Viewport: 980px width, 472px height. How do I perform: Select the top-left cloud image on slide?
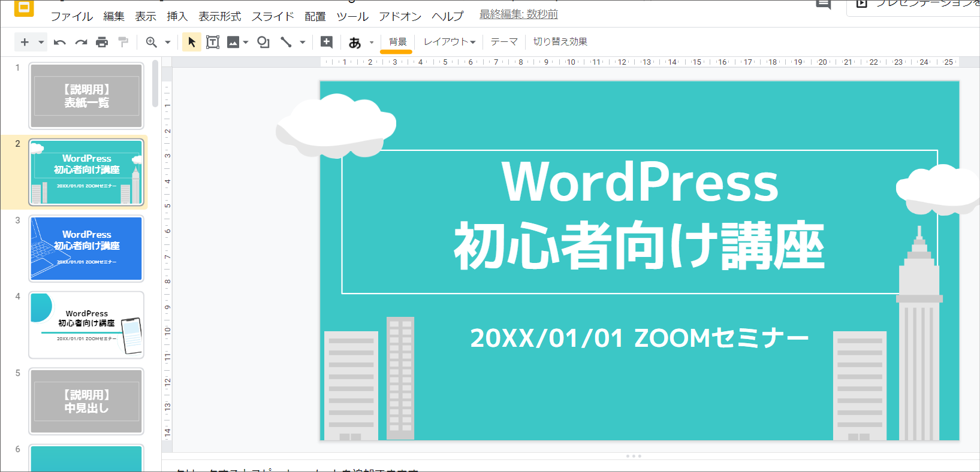tap(336, 126)
